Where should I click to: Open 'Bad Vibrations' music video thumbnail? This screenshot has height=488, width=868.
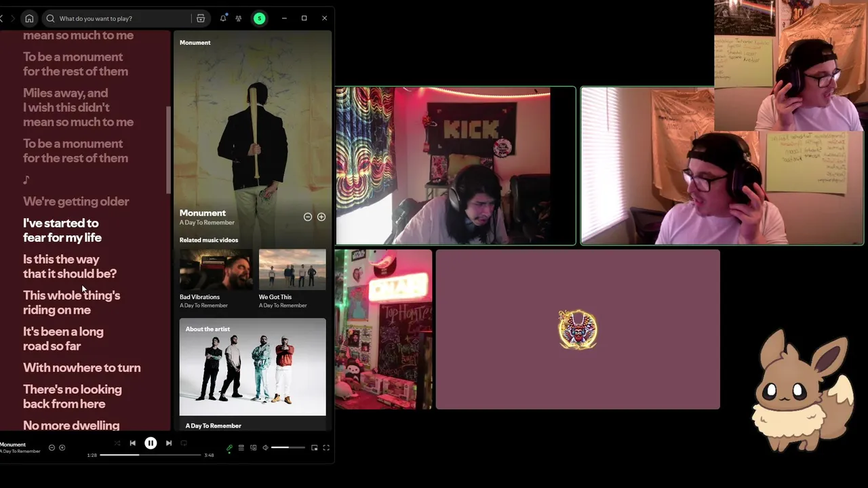(216, 269)
